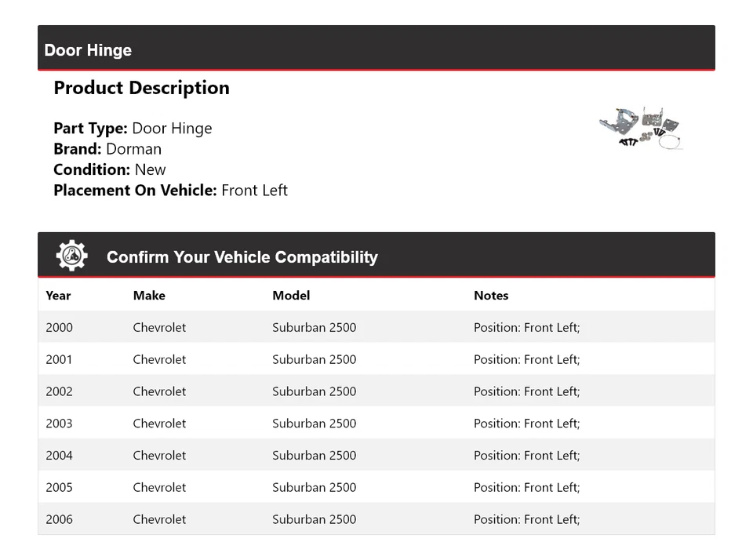The height and width of the screenshot is (560, 753).
Task: Open the door hinge product thumbnail image
Action: (641, 128)
